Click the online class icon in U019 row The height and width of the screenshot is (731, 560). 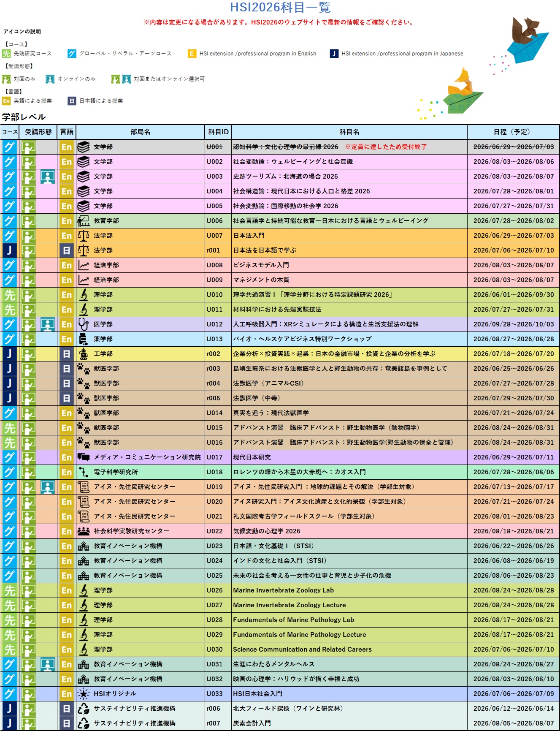(48, 487)
